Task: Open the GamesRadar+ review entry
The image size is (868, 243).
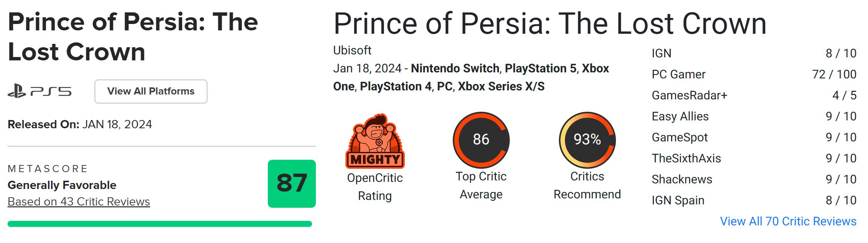Action: pos(689,95)
